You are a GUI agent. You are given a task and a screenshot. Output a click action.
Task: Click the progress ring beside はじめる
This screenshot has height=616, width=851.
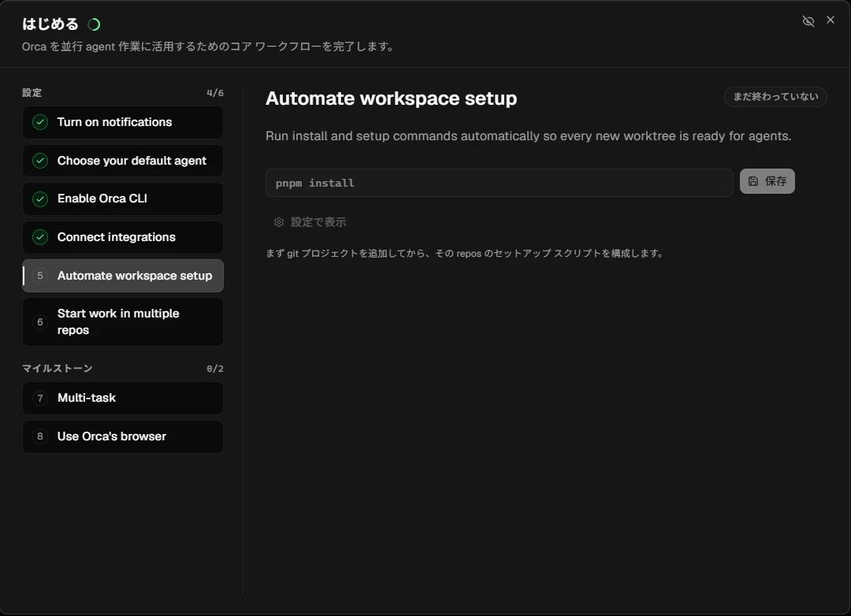(94, 24)
